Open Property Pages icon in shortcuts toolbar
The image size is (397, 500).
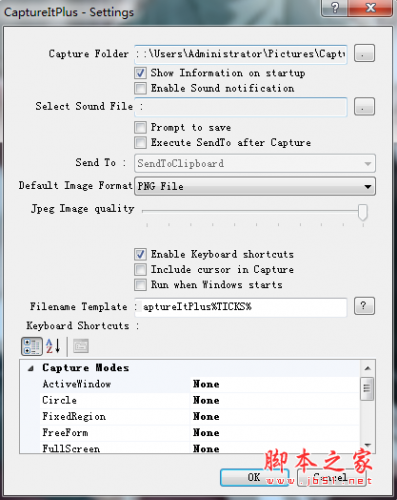81,346
